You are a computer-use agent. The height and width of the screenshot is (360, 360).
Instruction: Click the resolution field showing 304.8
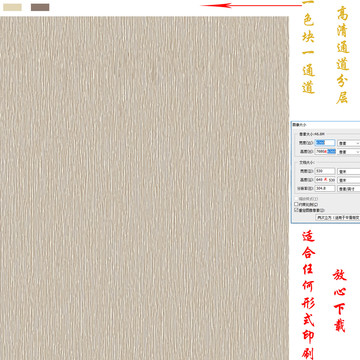pos(325,188)
